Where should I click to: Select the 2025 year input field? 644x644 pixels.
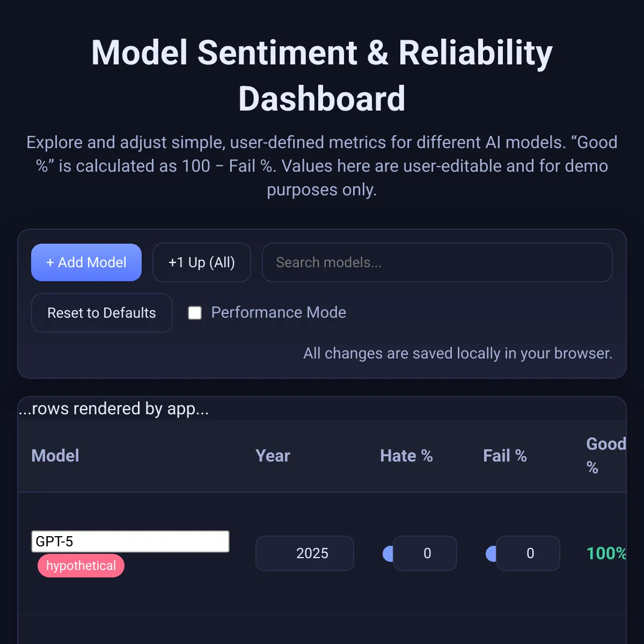305,553
